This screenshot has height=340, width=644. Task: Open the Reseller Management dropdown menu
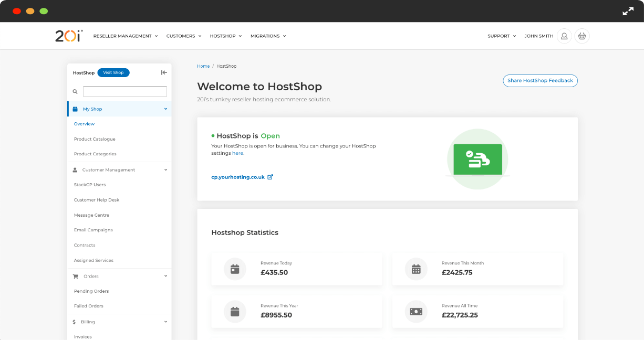[x=126, y=36]
